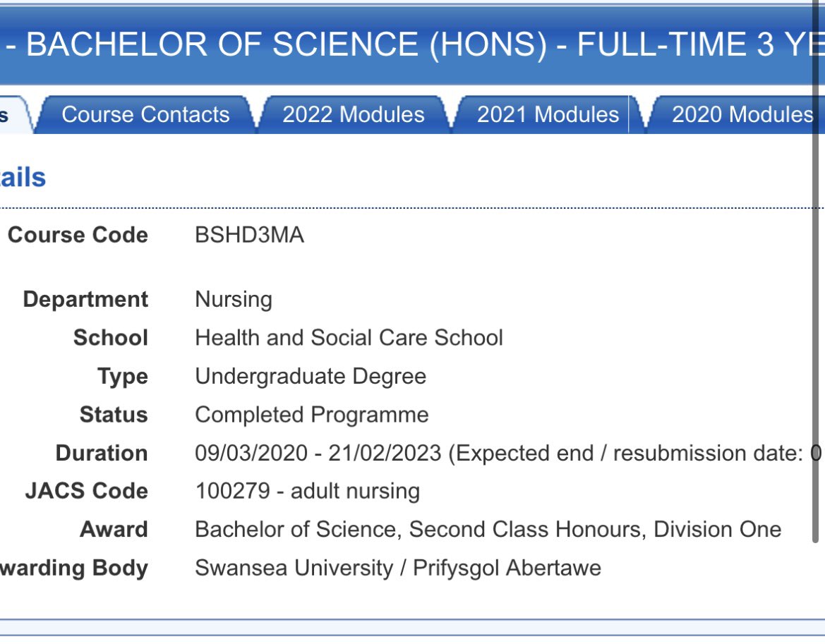Click the Nursing department value
825x644 pixels.
click(x=234, y=300)
